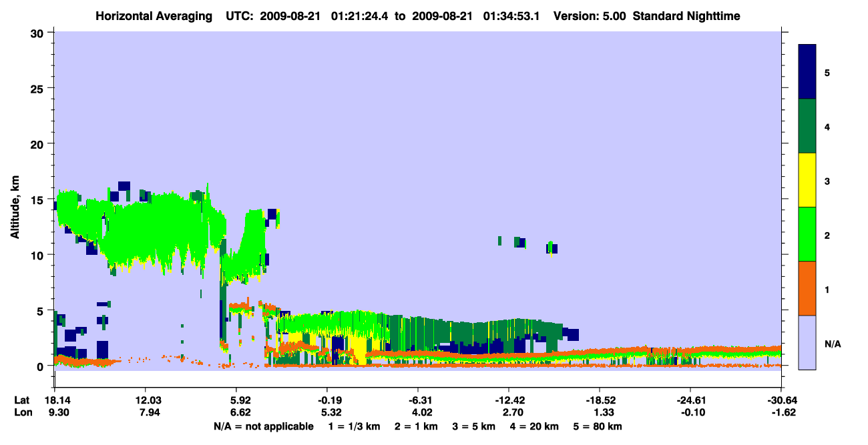
Task: Click the longitude value -1.62
Action: coord(781,413)
